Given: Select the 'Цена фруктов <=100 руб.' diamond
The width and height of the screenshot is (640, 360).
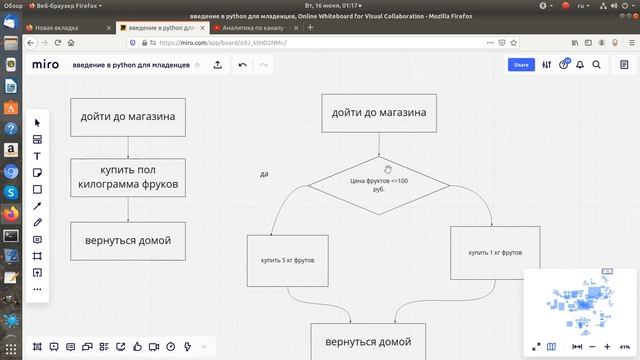Looking at the screenshot, I should [379, 185].
